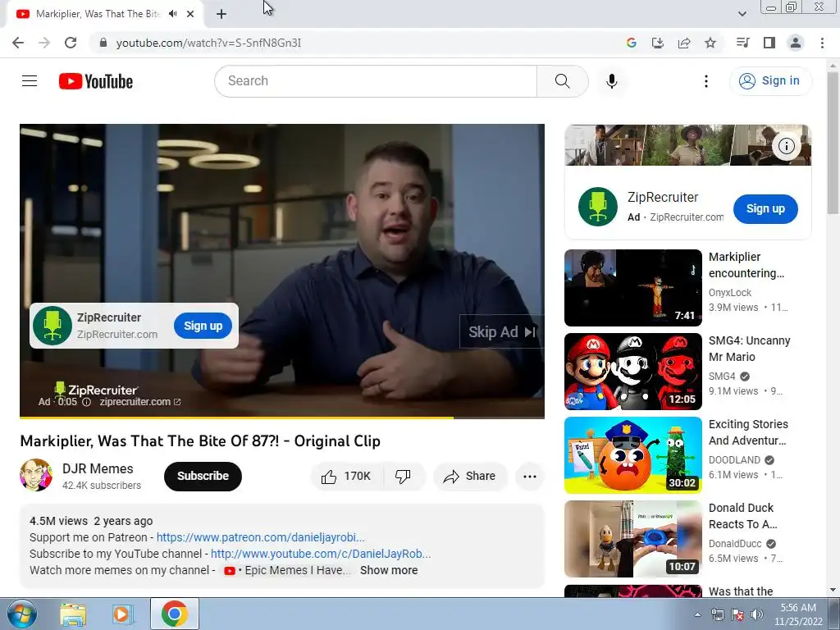Click the Chrome taskbar icon

pos(174,614)
